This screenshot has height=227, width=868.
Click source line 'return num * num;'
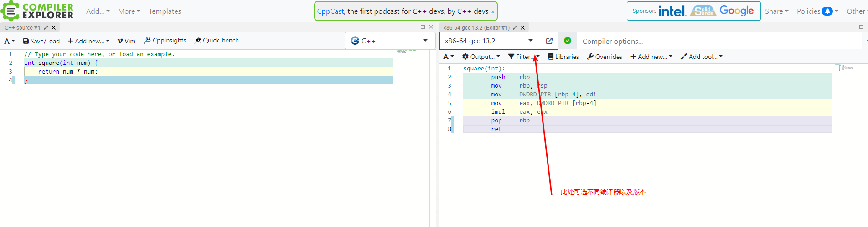click(68, 72)
